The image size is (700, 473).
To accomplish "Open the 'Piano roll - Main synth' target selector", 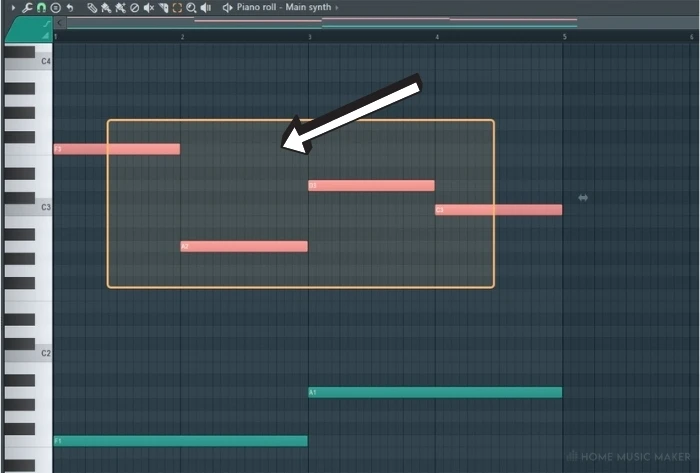I will (284, 7).
